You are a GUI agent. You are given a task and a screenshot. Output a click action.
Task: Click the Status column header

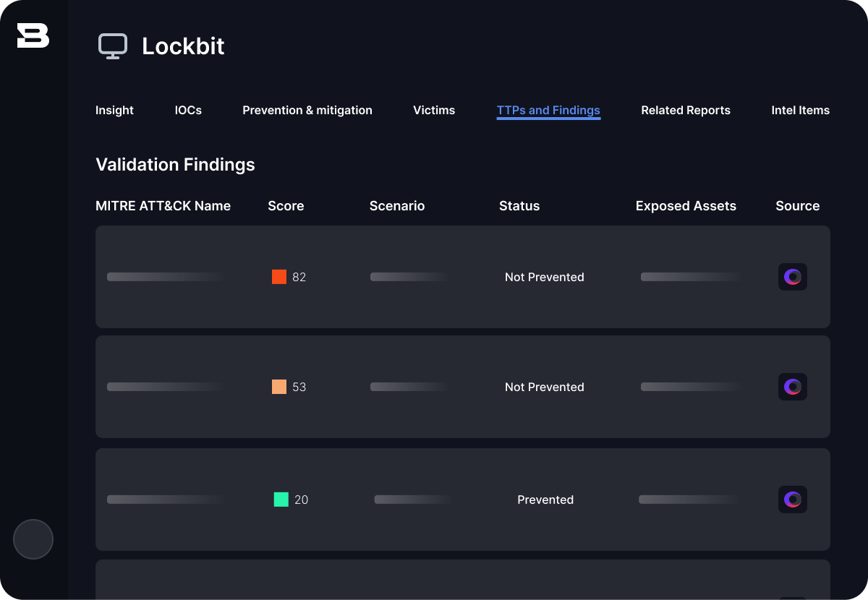519,206
